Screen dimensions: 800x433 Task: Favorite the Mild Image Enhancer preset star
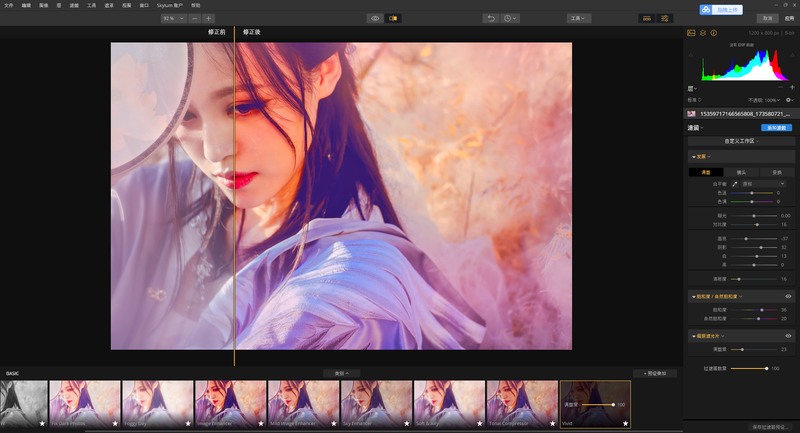[334, 423]
